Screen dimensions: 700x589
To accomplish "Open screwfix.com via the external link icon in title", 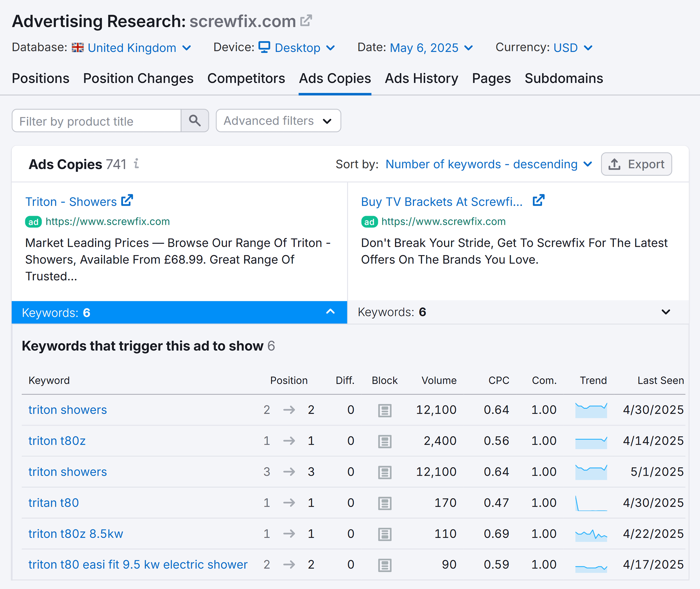I will 306,20.
